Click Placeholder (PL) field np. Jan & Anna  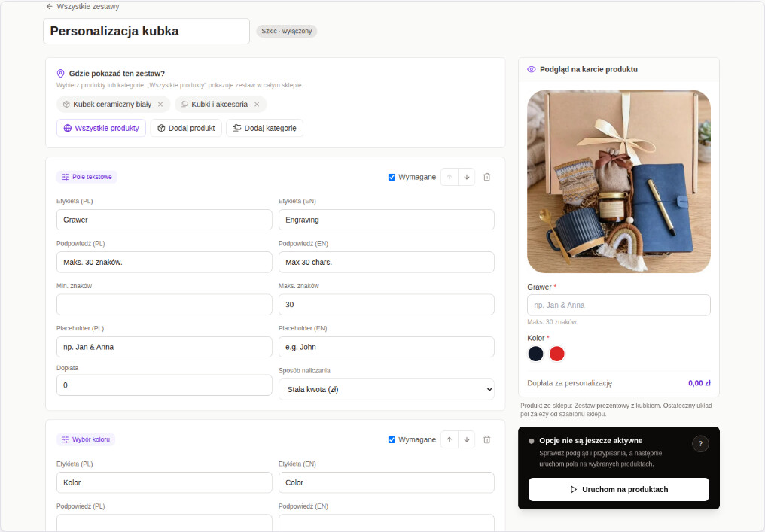(x=164, y=347)
